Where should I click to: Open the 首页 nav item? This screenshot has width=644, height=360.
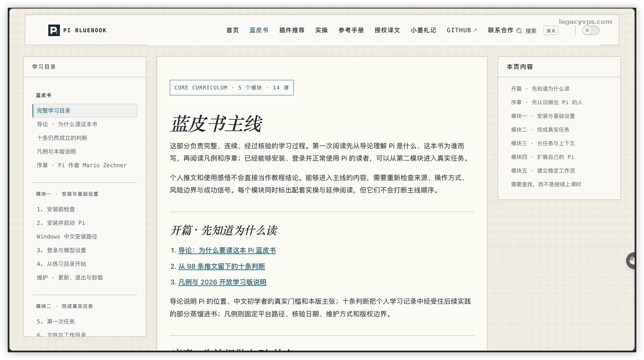point(232,30)
